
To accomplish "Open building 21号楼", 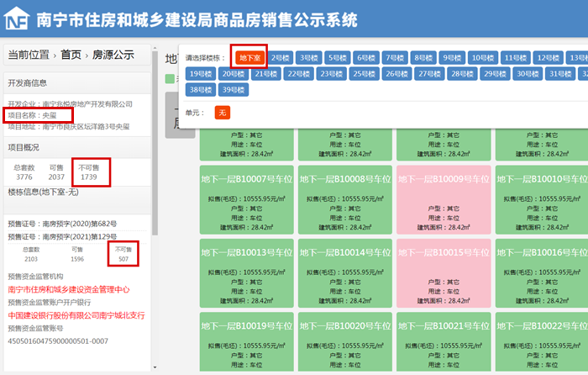I will tap(266, 74).
